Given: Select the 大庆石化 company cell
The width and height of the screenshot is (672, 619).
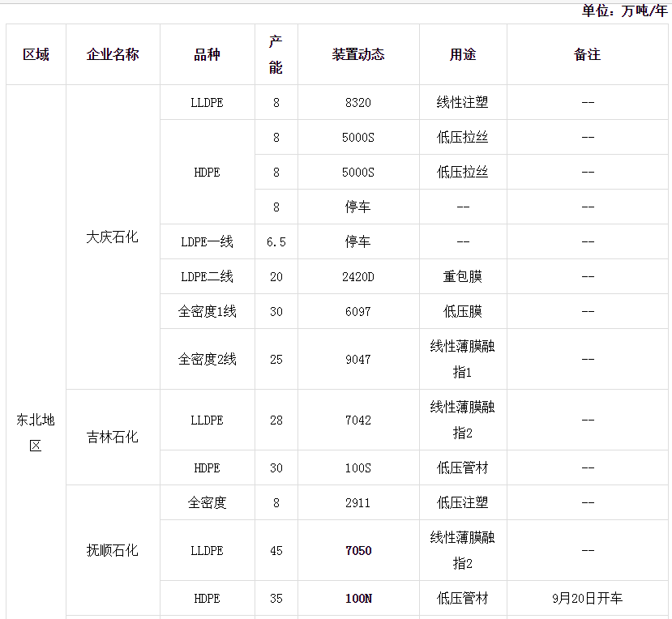Looking at the screenshot, I should pos(113,237).
